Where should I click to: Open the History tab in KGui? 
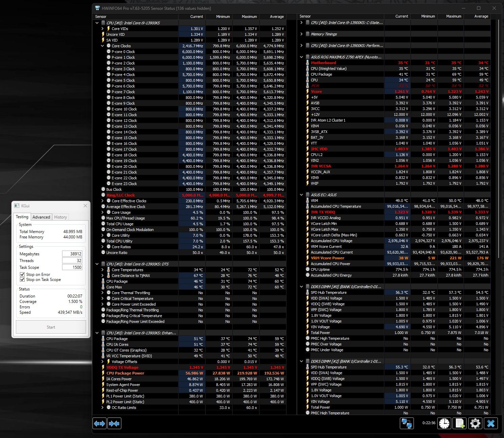(x=61, y=217)
